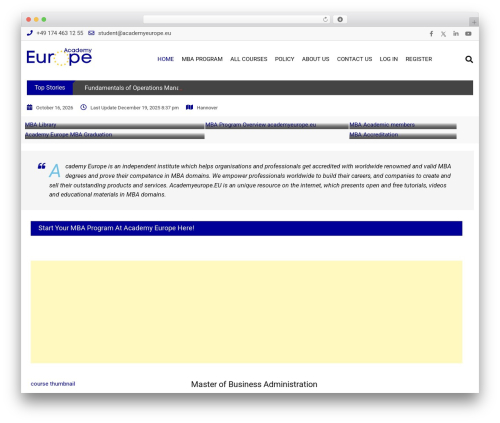Click student@academyeurope.eu email address

[x=135, y=33]
